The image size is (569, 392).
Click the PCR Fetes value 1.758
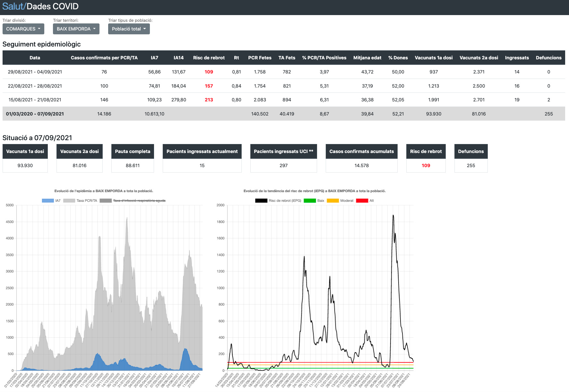(260, 72)
